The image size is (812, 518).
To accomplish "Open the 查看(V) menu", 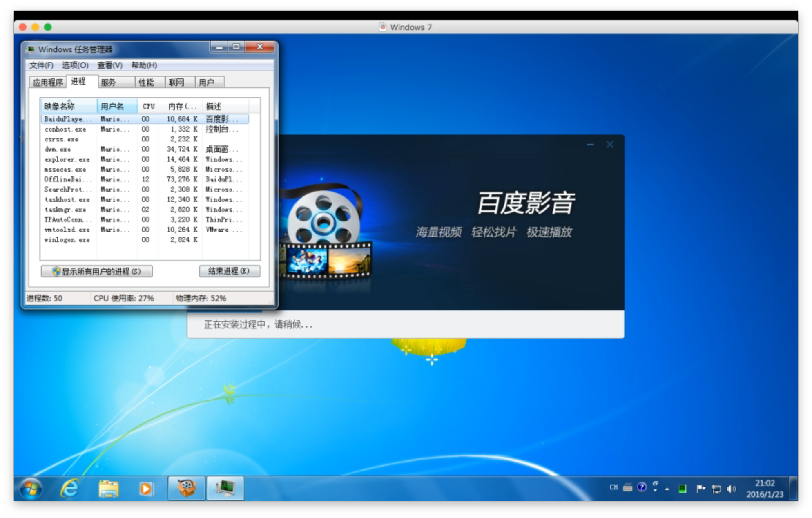I will (x=110, y=65).
